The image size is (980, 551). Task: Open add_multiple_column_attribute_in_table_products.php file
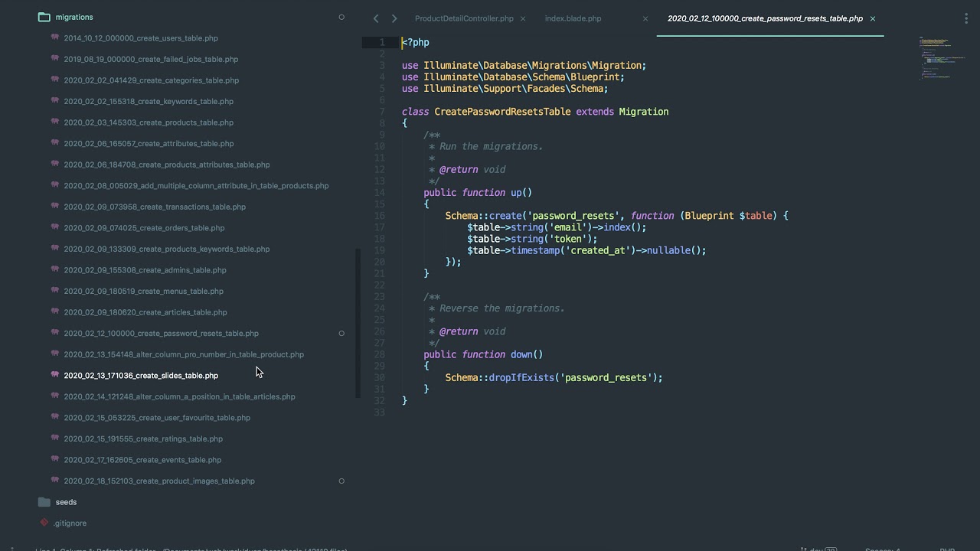pyautogui.click(x=196, y=186)
